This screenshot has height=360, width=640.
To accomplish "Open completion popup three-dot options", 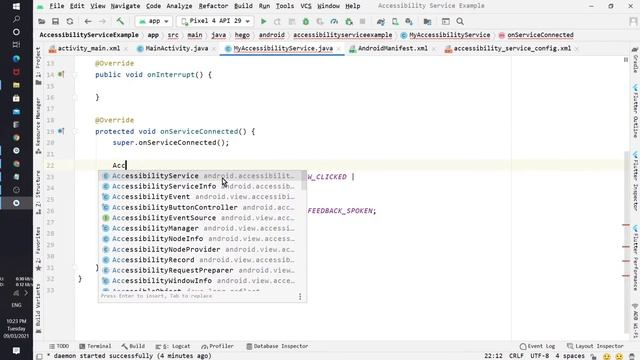I will coord(300,297).
